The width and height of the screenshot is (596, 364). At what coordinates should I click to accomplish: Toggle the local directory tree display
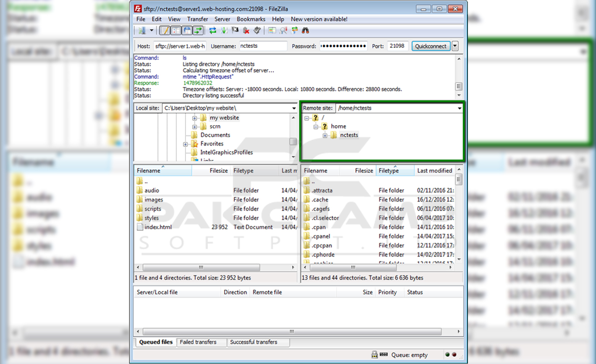coord(176,30)
